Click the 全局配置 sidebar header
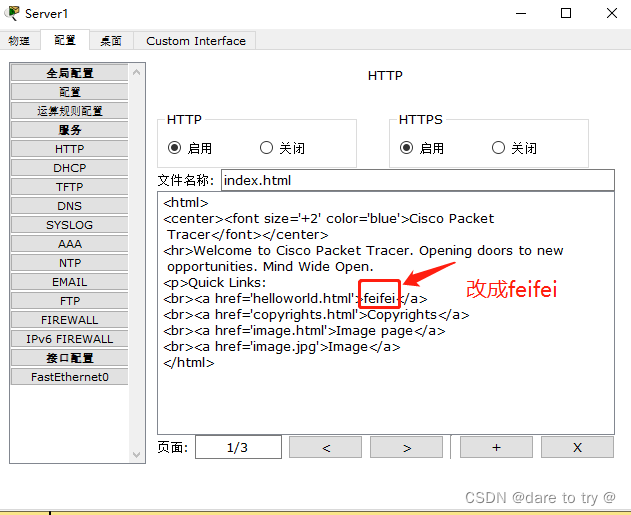Screen dimensions: 631x515 click(70, 73)
